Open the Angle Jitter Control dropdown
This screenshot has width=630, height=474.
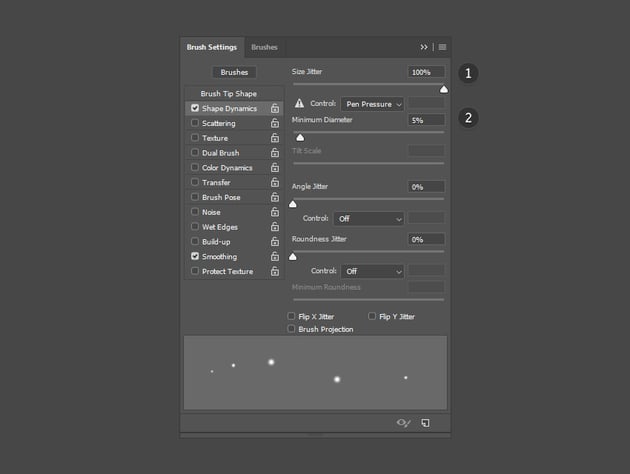coord(369,219)
